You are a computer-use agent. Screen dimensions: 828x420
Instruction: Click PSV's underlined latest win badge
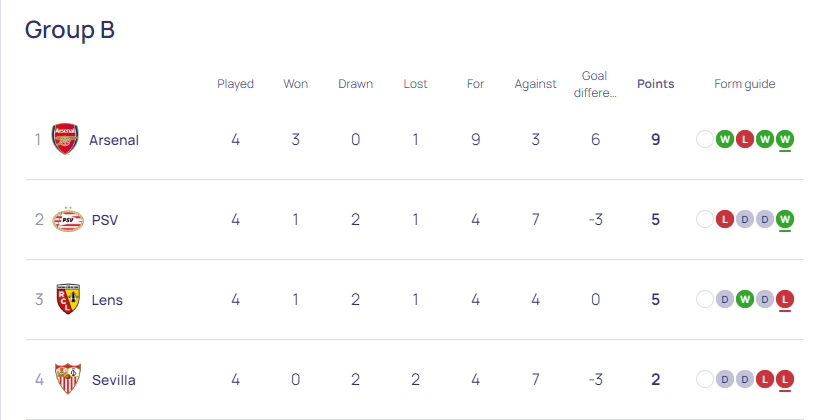click(785, 219)
